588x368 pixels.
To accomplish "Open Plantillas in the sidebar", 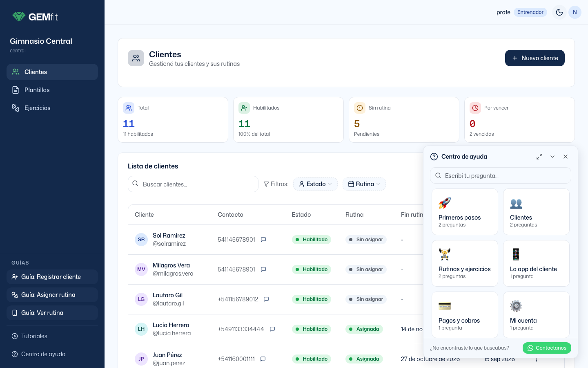I will click(52, 90).
